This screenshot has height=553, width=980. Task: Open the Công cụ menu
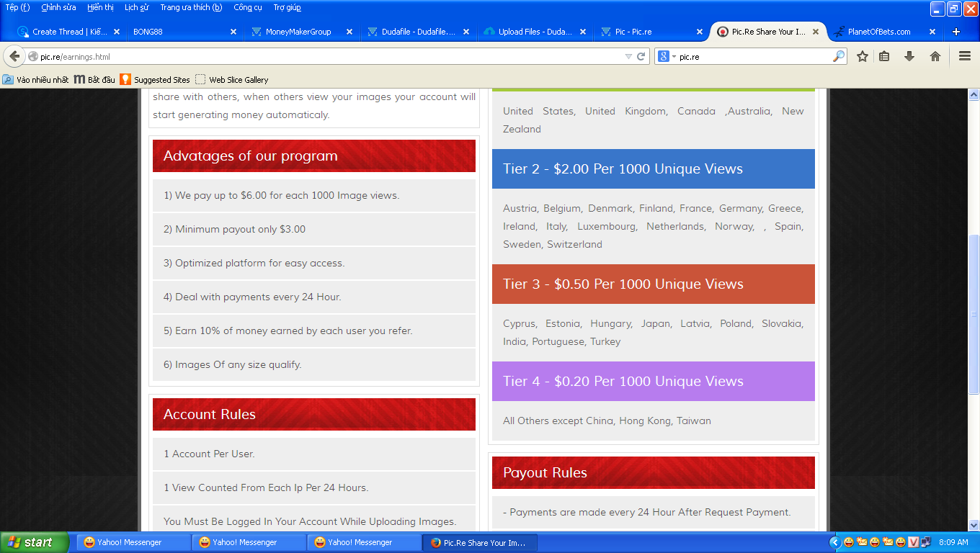247,7
